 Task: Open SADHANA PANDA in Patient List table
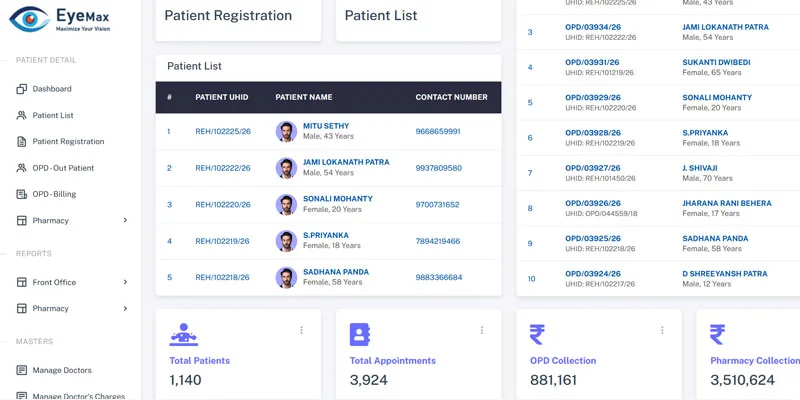(336, 272)
